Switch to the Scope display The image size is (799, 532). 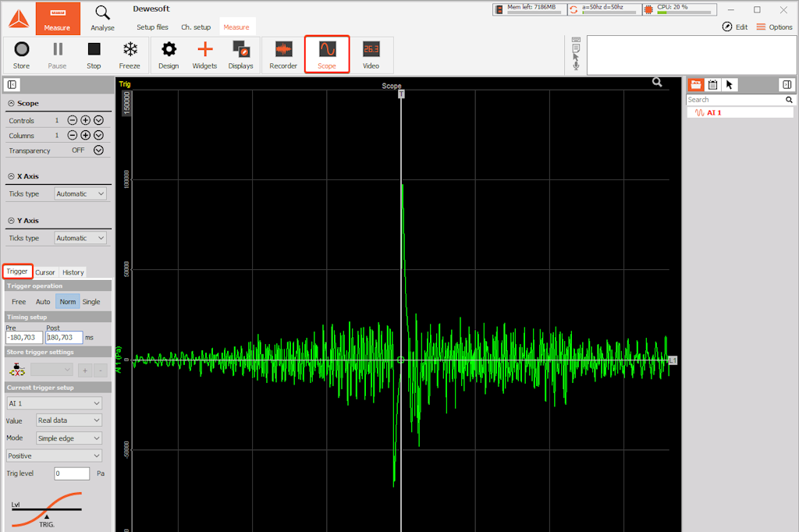pyautogui.click(x=327, y=55)
